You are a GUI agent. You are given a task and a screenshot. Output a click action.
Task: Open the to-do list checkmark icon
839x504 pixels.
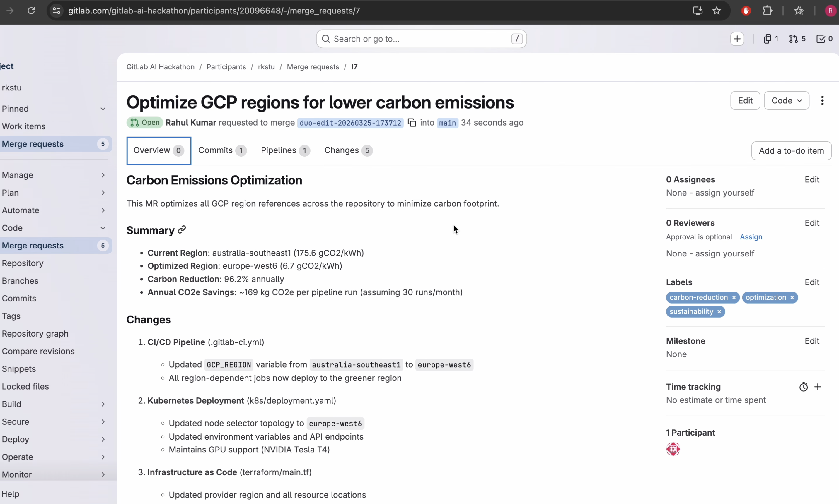point(824,39)
